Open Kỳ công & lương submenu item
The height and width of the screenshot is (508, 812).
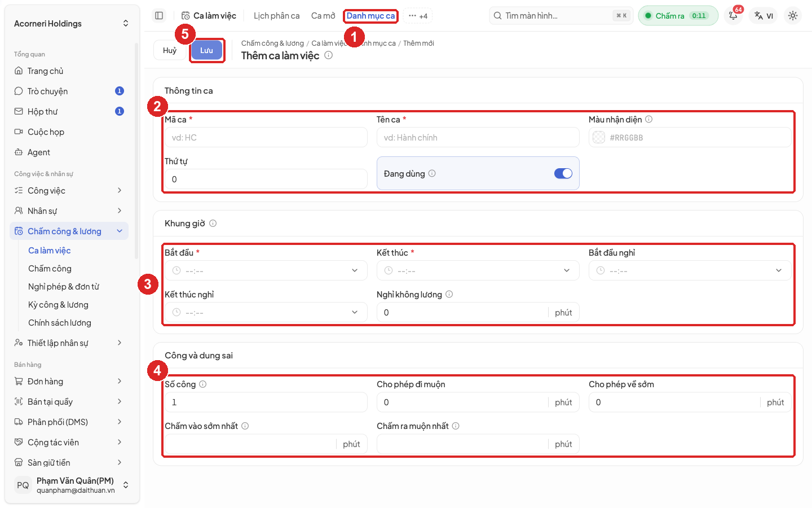pos(58,305)
